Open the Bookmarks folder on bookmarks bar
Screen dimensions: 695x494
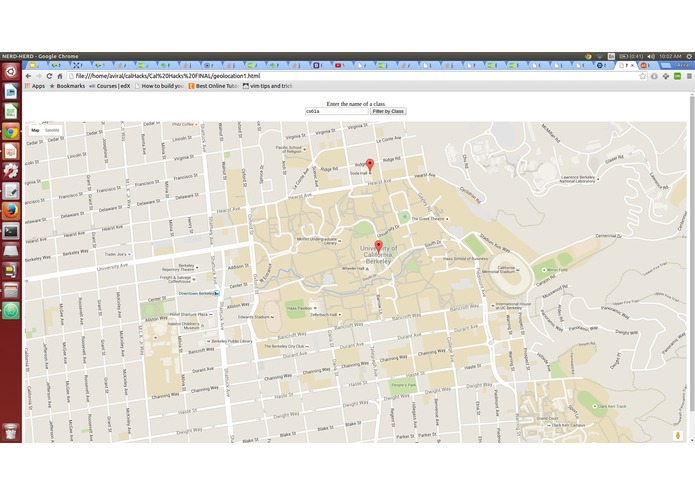[x=67, y=86]
